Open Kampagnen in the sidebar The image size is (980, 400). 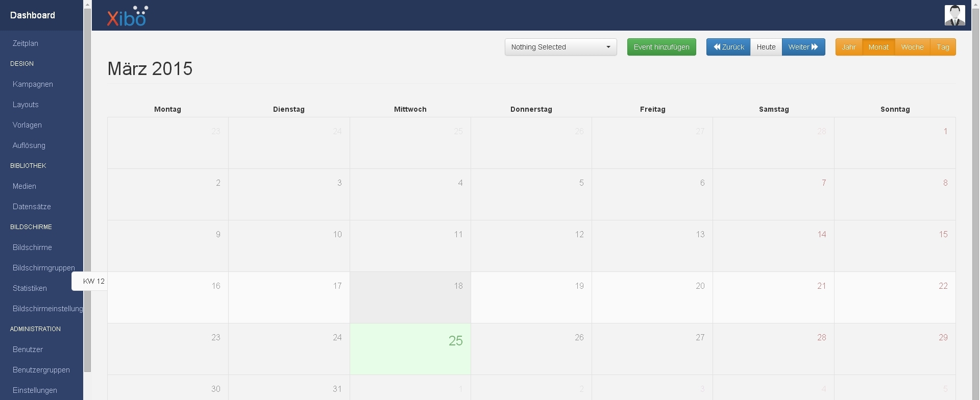tap(33, 84)
